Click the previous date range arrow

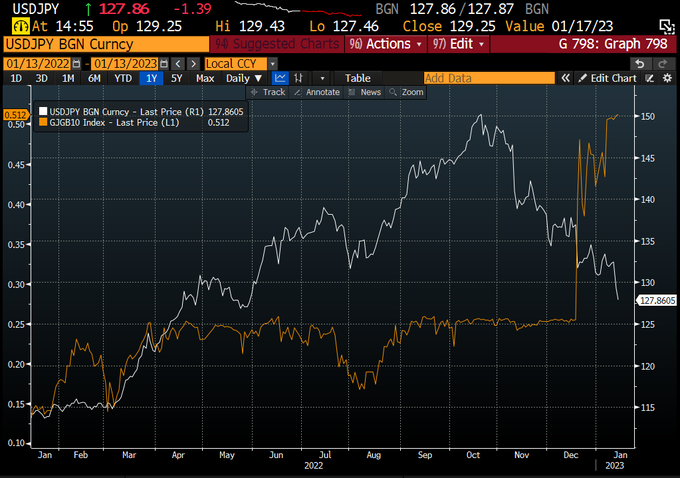tap(178, 64)
